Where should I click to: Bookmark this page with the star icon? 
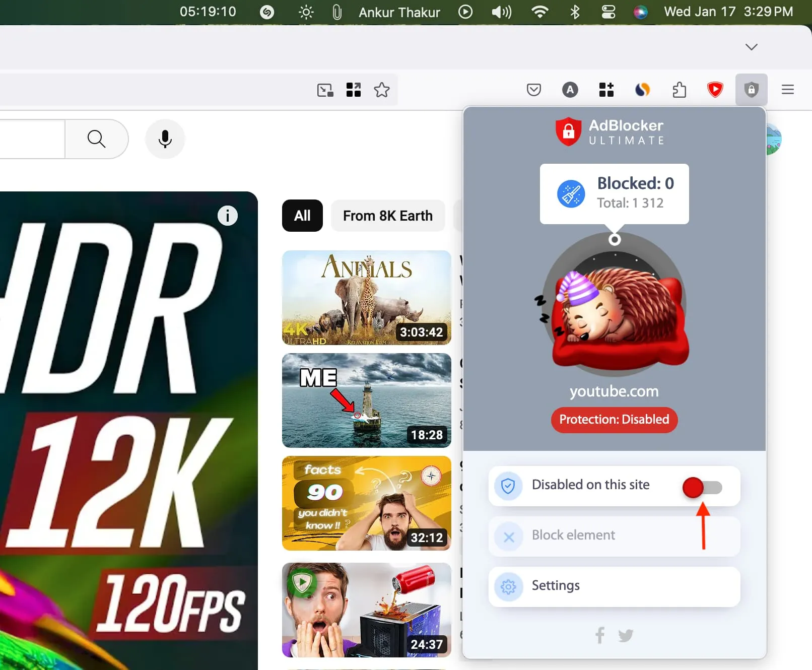[381, 90]
